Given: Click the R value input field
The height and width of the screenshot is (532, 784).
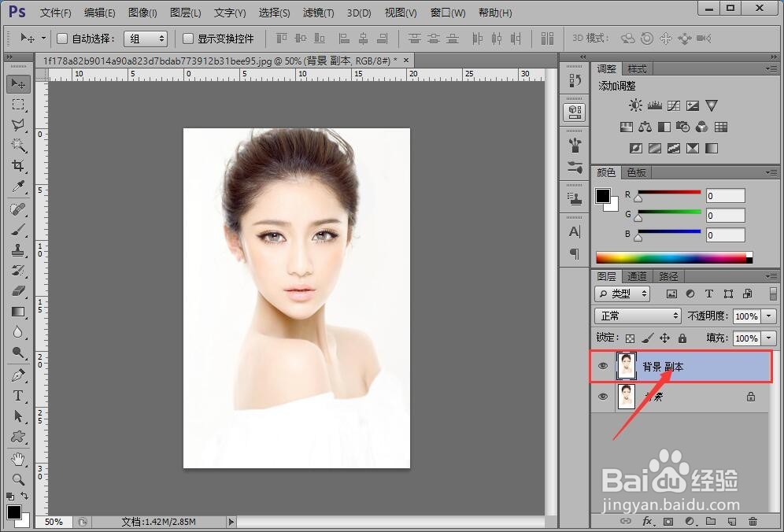Looking at the screenshot, I should [x=725, y=196].
